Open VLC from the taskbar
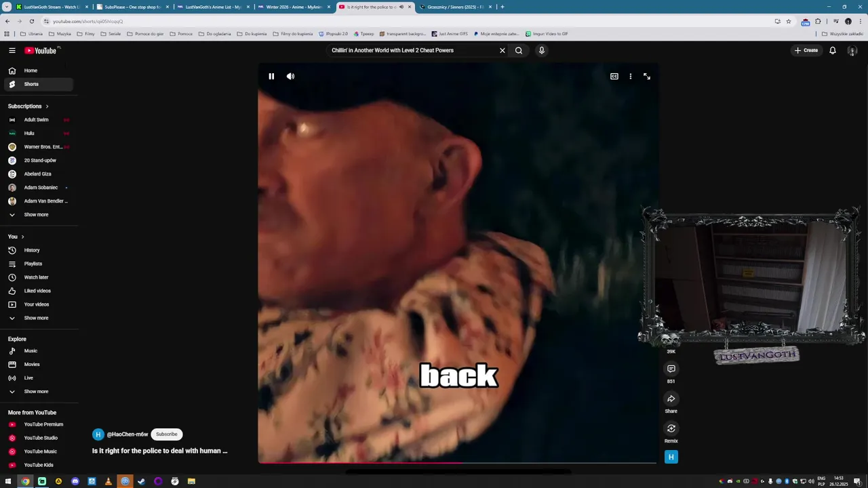The width and height of the screenshot is (868, 488). (x=108, y=481)
